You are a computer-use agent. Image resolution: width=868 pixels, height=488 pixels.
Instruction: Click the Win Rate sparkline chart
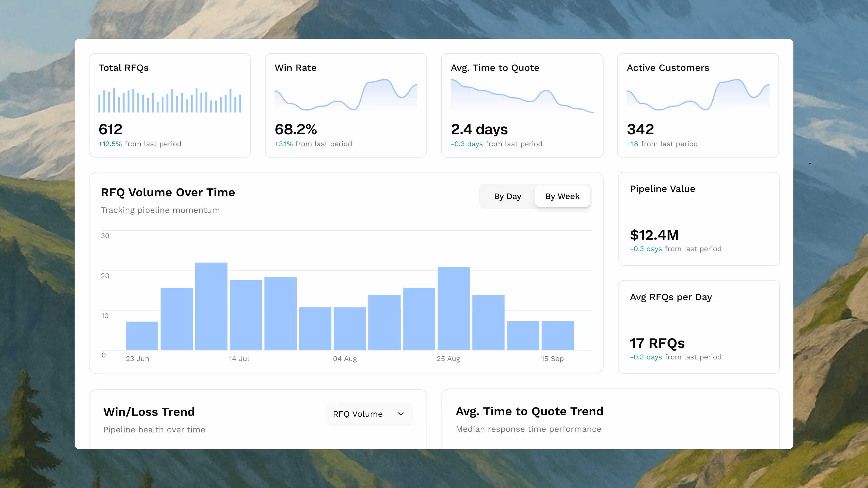click(x=346, y=95)
